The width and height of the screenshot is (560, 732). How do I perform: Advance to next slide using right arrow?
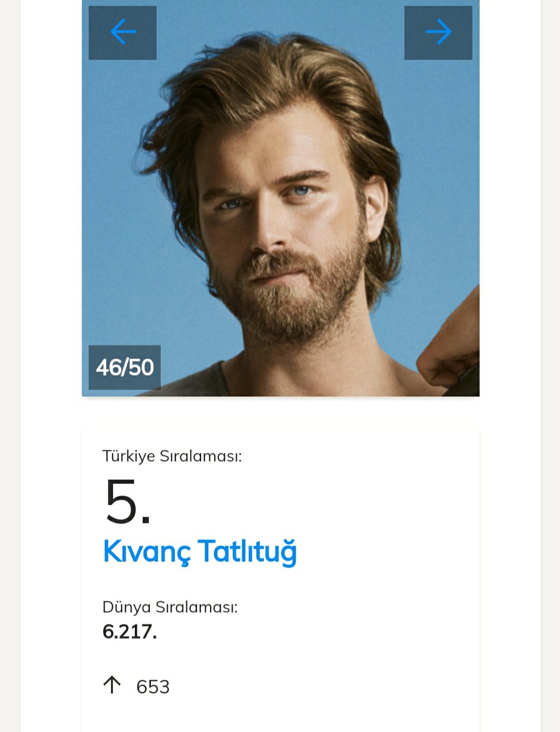pyautogui.click(x=438, y=33)
